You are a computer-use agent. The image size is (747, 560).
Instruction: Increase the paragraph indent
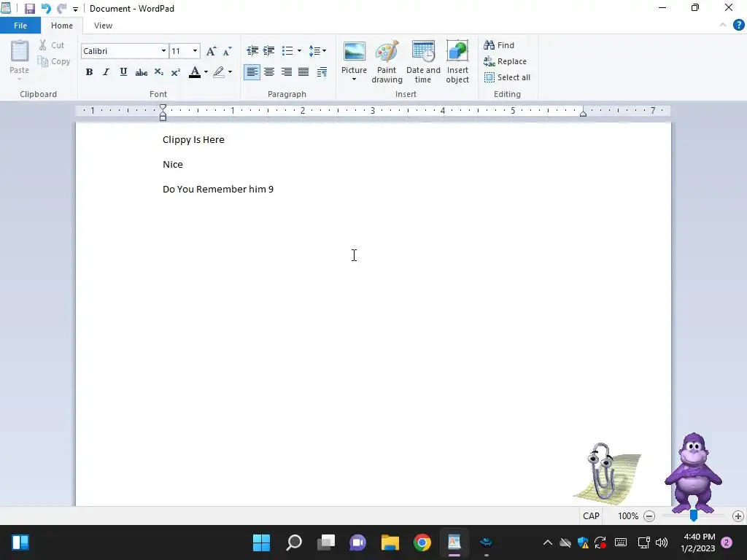tap(268, 50)
